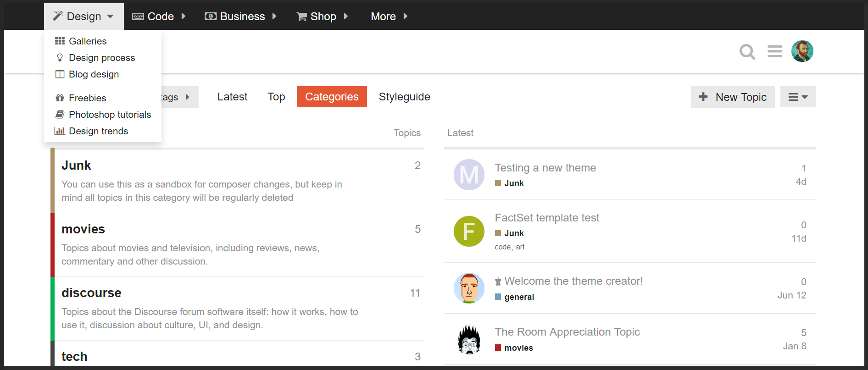Click the search magnifier icon

[x=747, y=51]
